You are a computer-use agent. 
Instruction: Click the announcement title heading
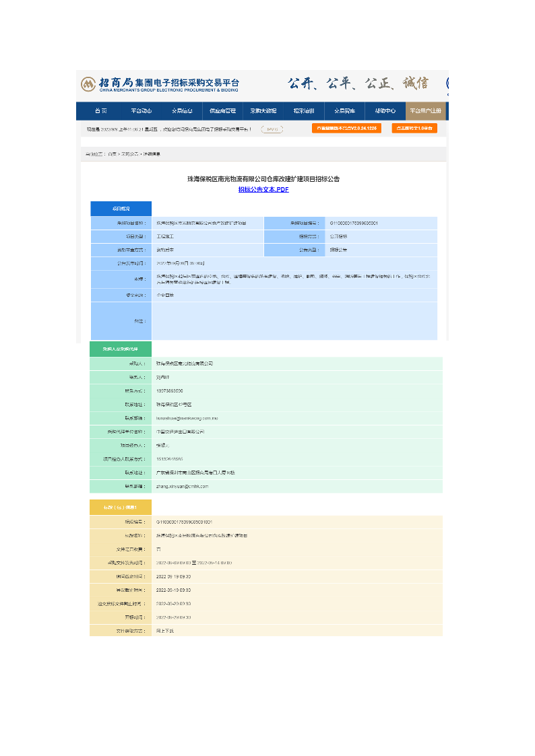(263, 179)
